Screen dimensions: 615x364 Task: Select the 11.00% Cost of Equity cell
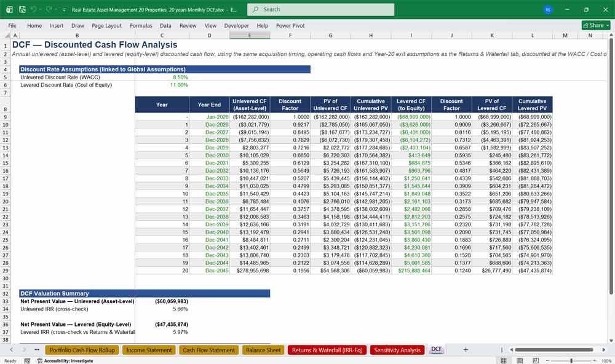162,85
